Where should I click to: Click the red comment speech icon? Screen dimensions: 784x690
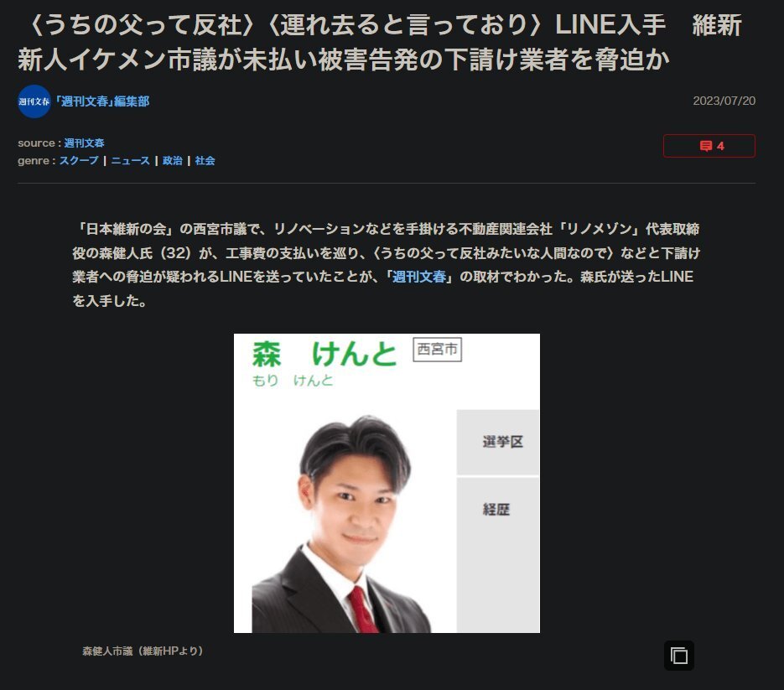click(705, 146)
